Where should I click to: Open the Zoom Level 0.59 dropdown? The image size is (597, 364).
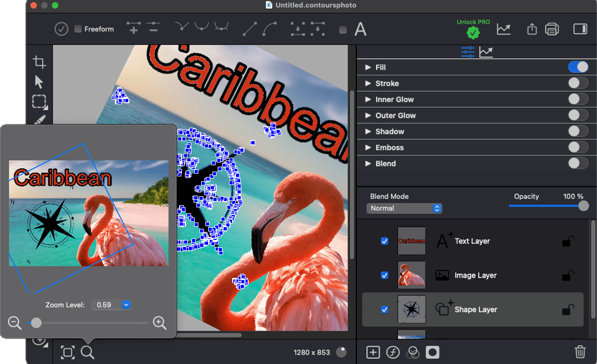point(111,305)
